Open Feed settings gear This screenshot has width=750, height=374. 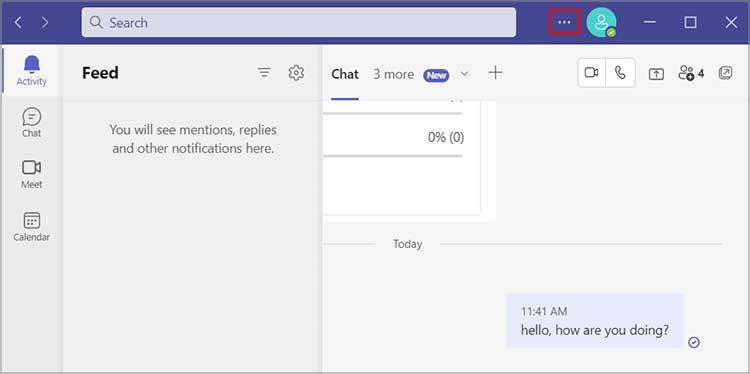pos(297,73)
